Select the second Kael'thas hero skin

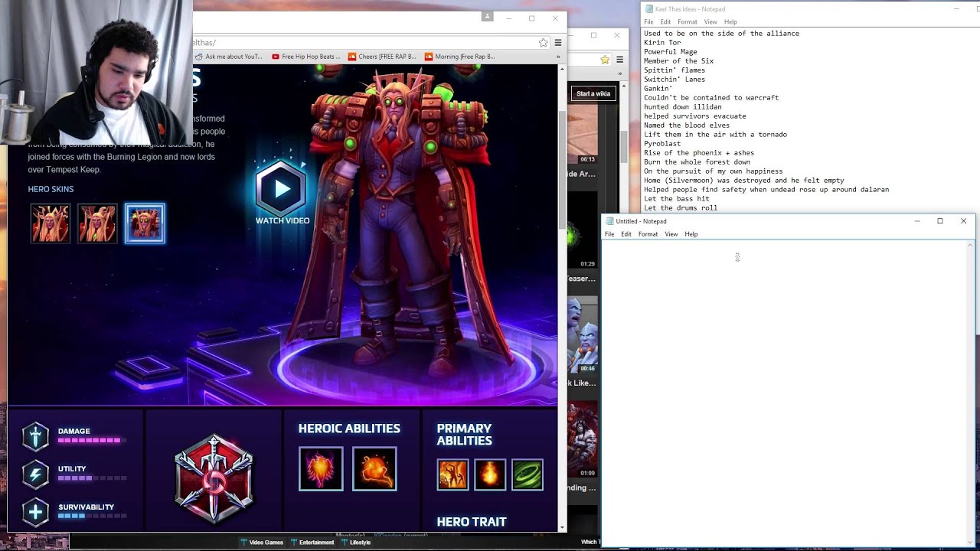[x=97, y=223]
